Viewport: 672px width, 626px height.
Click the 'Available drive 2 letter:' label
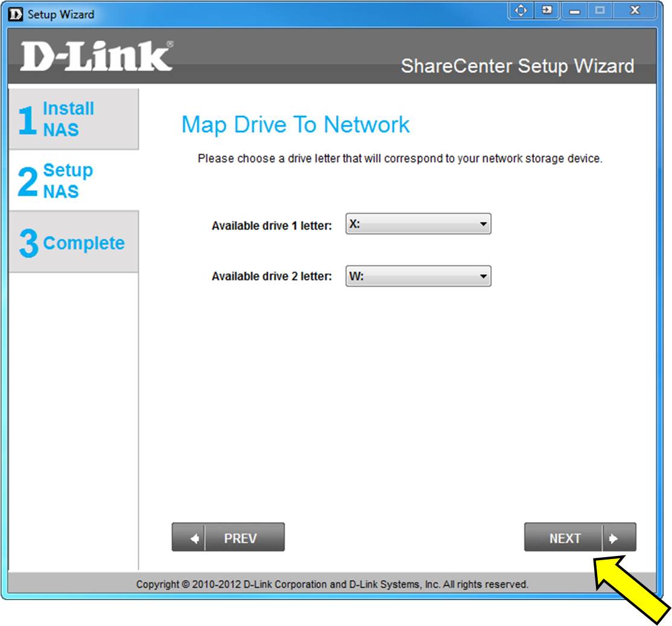[x=271, y=276]
